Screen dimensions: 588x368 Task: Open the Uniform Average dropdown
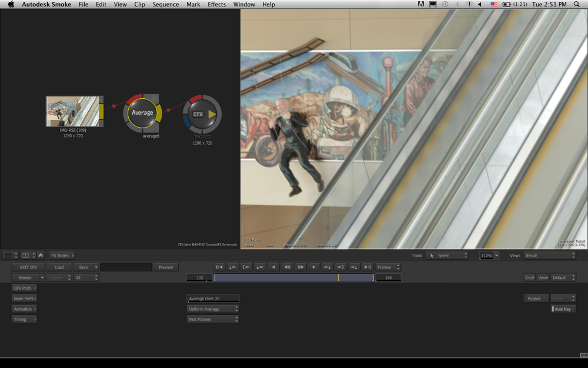click(212, 309)
